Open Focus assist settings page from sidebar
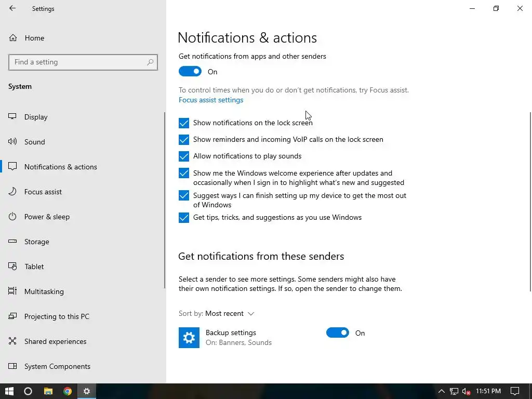532x399 pixels. (83, 192)
